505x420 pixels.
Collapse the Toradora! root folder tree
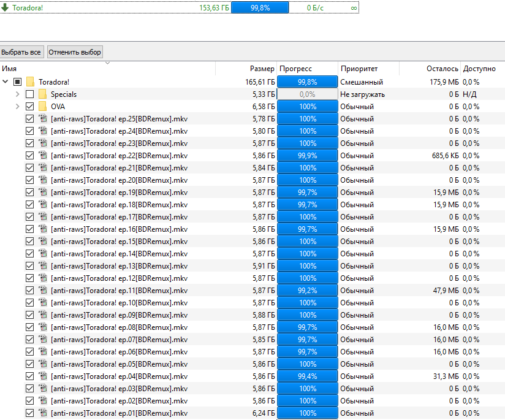(x=5, y=82)
